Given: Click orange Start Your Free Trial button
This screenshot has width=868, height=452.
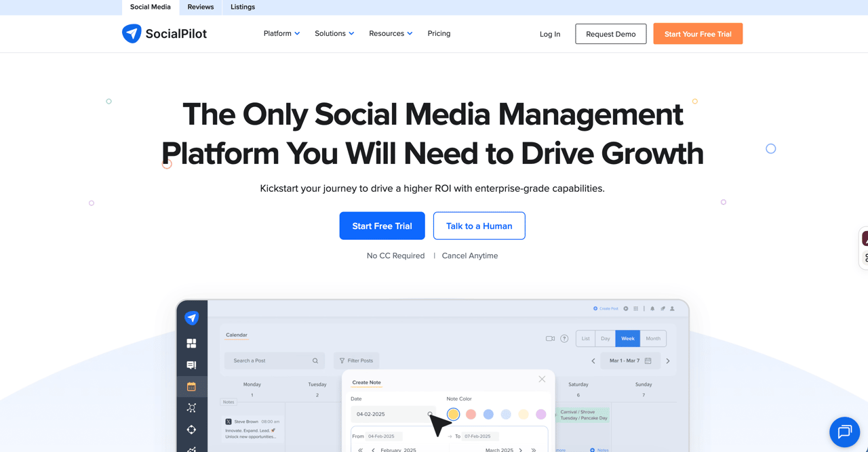Looking at the screenshot, I should click(698, 34).
